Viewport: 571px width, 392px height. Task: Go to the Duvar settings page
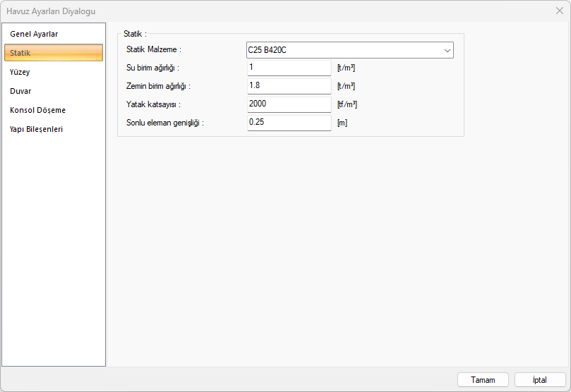(20, 91)
